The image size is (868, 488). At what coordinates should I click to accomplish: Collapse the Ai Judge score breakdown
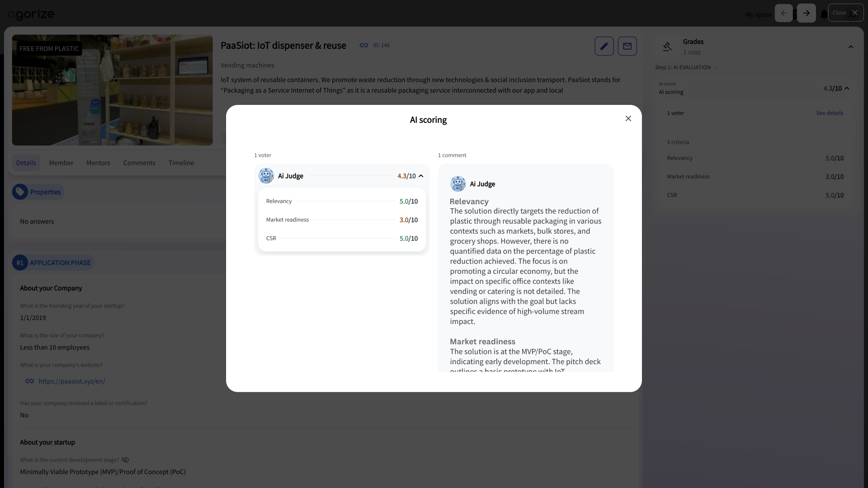[421, 176]
